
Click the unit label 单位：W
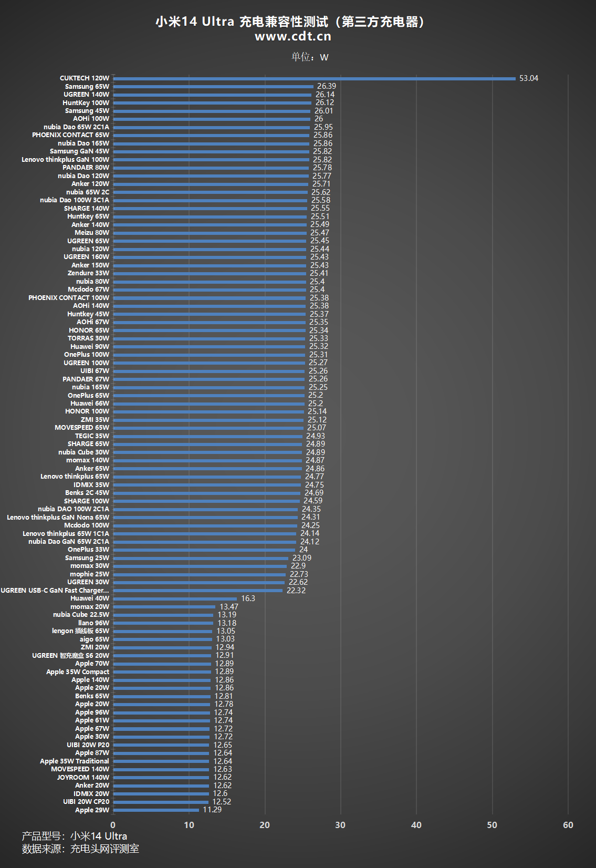coord(310,57)
